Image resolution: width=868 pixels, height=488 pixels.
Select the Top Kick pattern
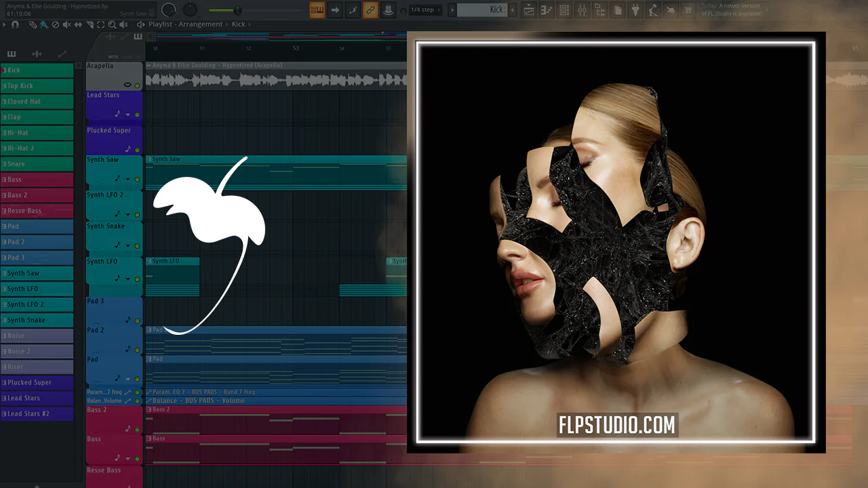click(x=37, y=85)
